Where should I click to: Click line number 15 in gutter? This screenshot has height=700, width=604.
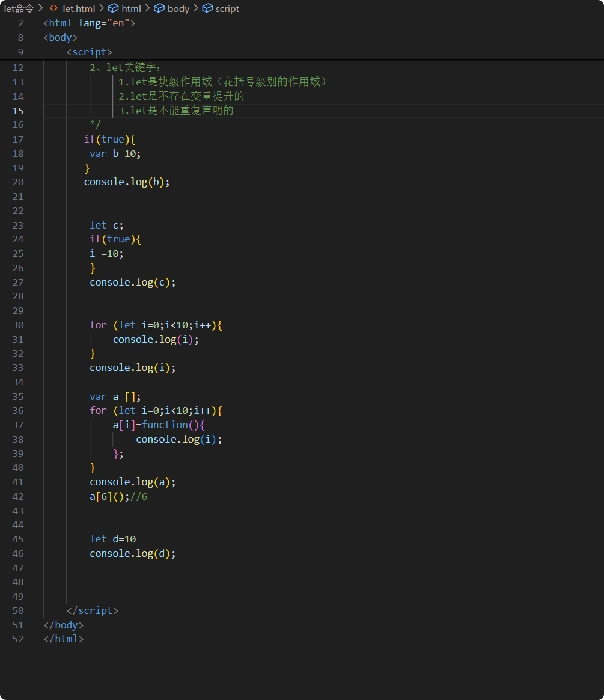pyautogui.click(x=18, y=111)
